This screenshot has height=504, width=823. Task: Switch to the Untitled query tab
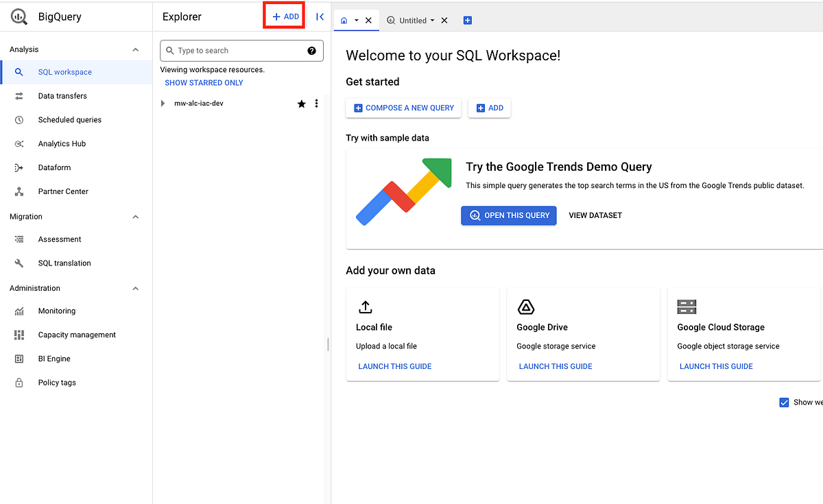point(411,20)
